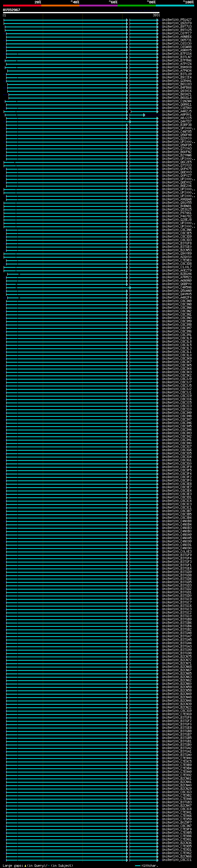
Task: Open hit UniRef100_C8C3I3
Action: click(x=176, y=406)
